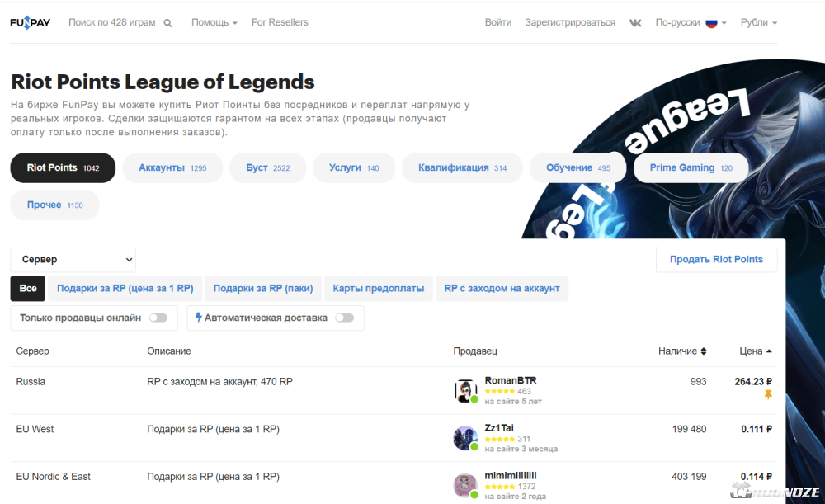Open Zz1Tai seller profile name
Image resolution: width=825 pixels, height=504 pixels.
pos(499,428)
